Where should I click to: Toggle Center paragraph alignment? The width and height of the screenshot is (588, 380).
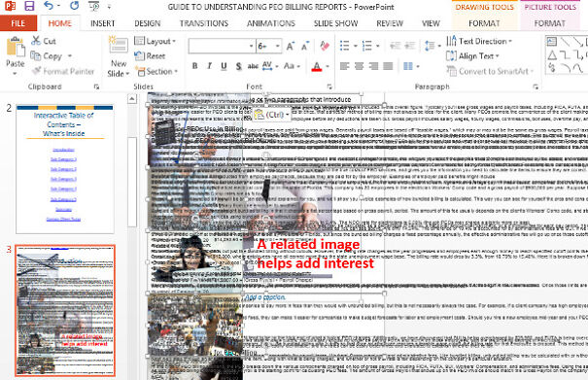359,66
